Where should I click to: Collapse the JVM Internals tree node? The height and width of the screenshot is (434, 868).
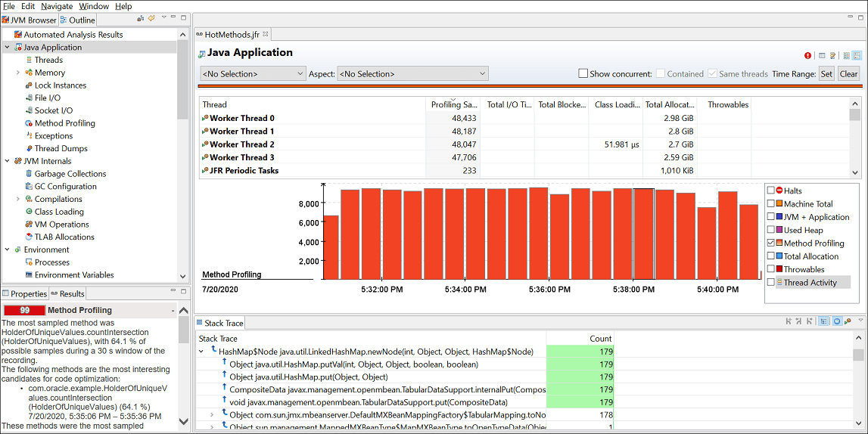coord(8,161)
